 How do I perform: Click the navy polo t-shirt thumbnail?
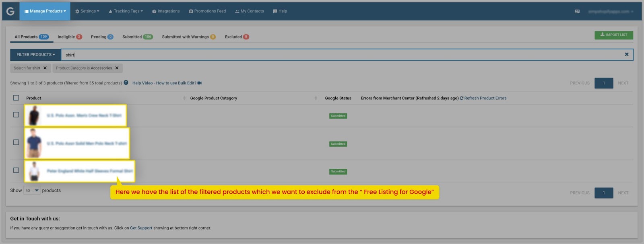(x=34, y=144)
